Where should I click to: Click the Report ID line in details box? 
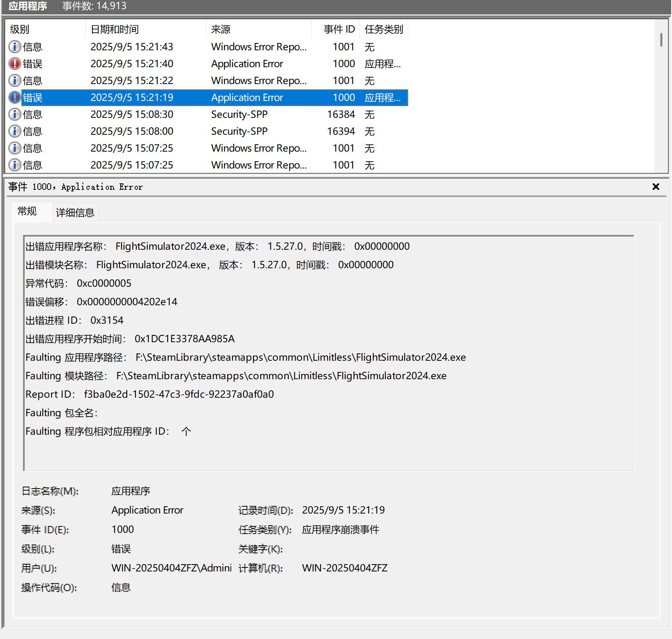(150, 394)
